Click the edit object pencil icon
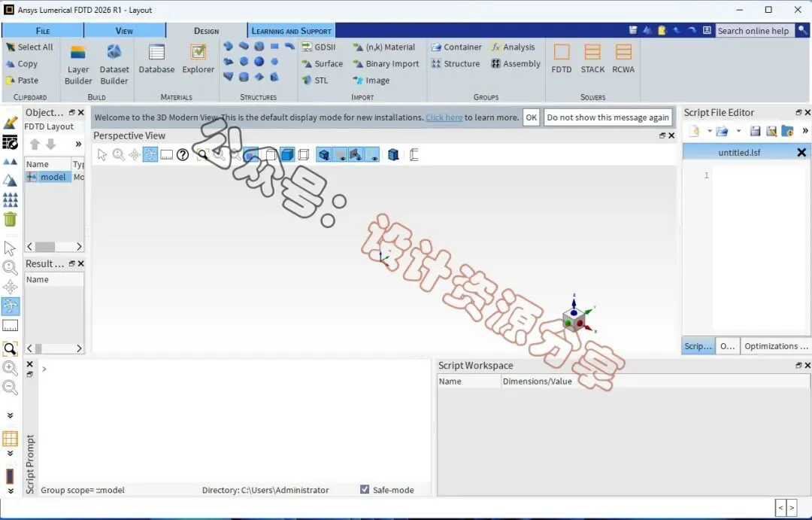 click(x=11, y=123)
